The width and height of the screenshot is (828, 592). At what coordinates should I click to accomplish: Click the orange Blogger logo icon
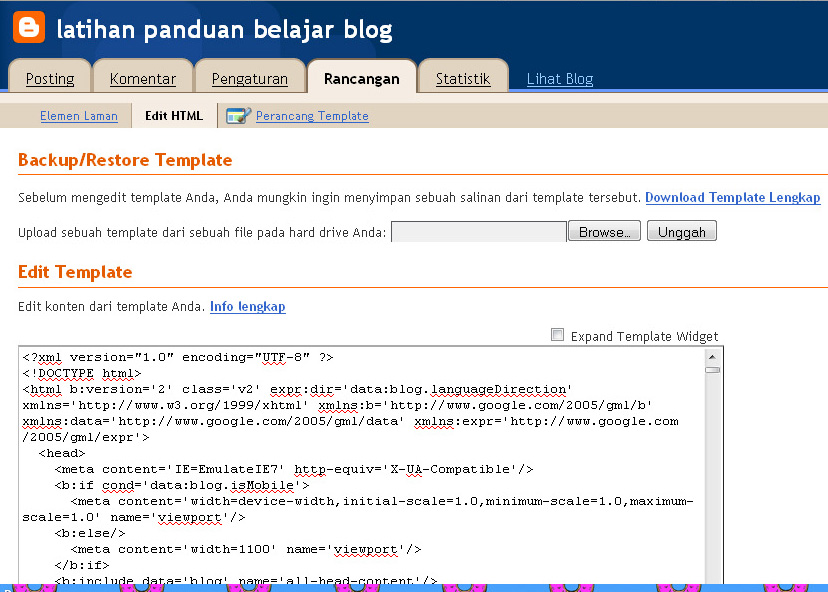pyautogui.click(x=28, y=27)
